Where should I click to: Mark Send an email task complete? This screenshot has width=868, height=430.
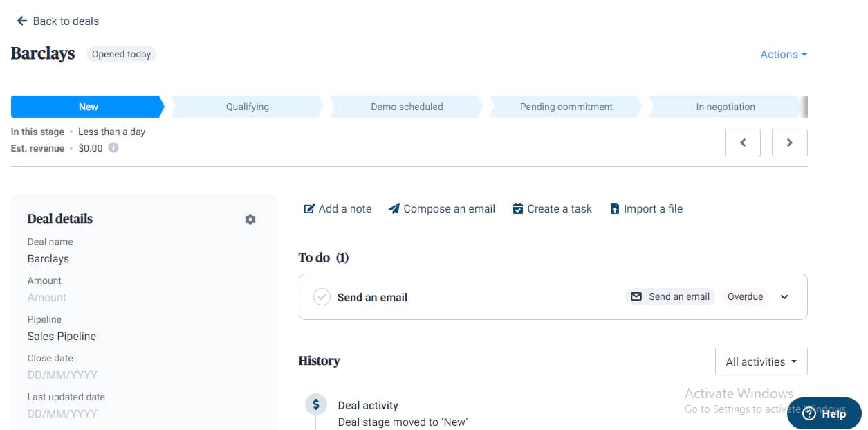click(x=322, y=297)
